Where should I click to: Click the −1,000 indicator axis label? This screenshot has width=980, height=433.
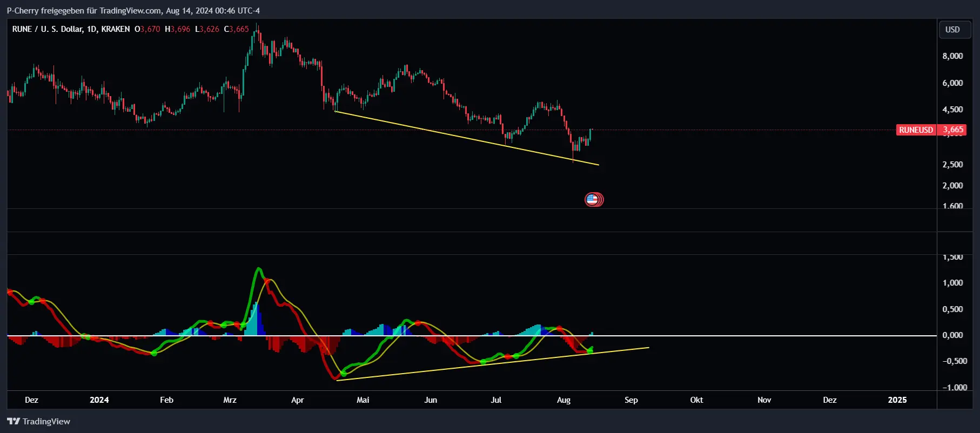pos(955,388)
